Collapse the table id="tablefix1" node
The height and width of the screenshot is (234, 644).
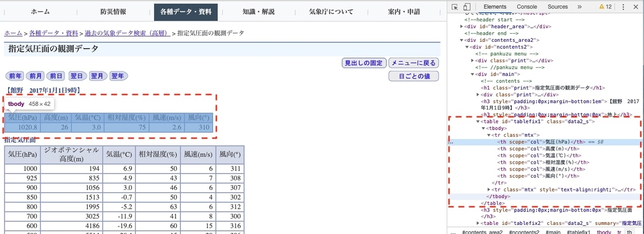click(478, 121)
